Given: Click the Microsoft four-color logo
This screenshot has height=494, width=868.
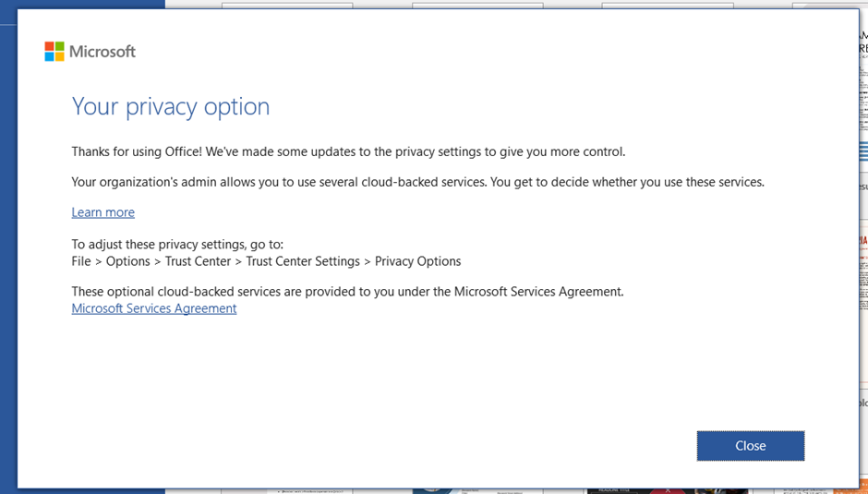Looking at the screenshot, I should click(54, 52).
